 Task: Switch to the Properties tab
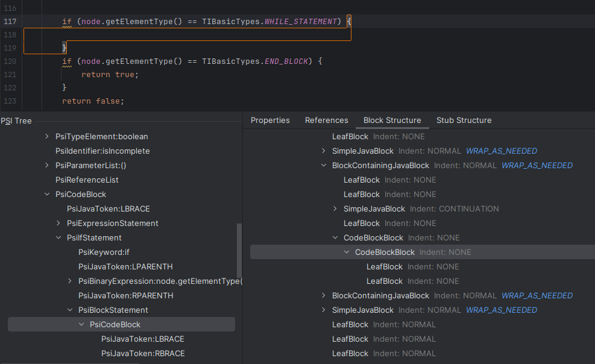click(x=270, y=120)
